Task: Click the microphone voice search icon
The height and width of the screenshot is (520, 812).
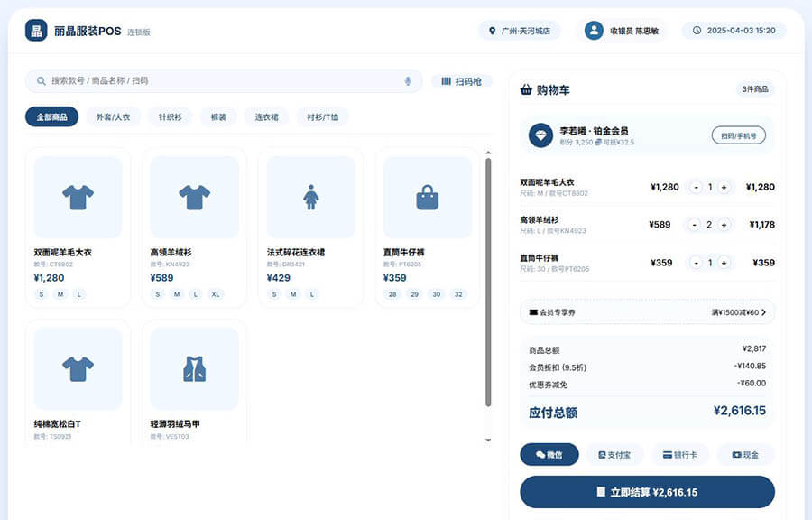Action: [408, 81]
